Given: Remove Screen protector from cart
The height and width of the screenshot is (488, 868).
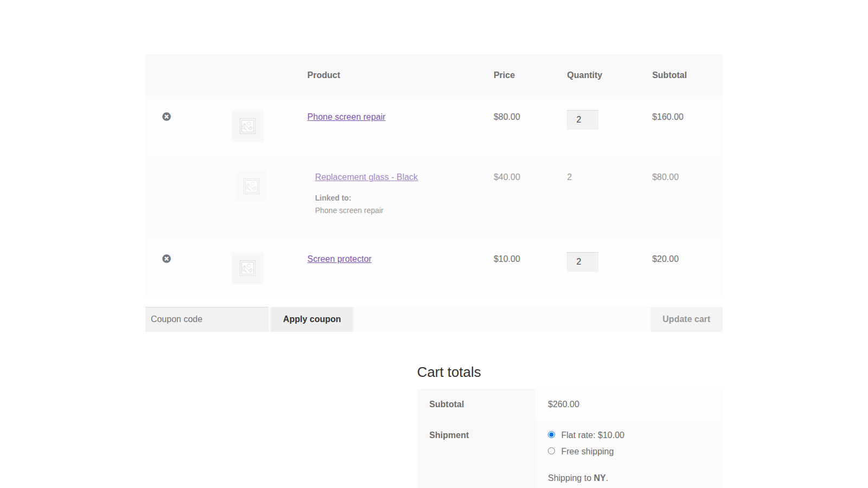Looking at the screenshot, I should pyautogui.click(x=167, y=259).
